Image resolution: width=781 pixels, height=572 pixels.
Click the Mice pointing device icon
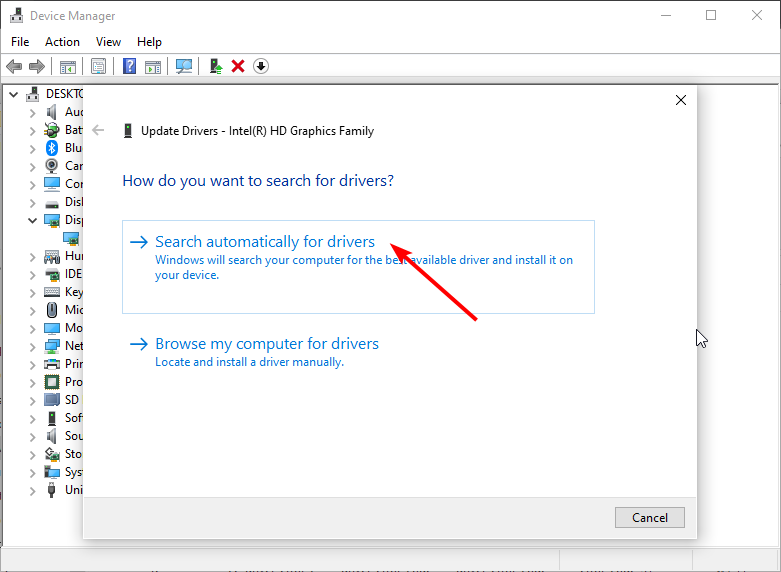point(52,310)
